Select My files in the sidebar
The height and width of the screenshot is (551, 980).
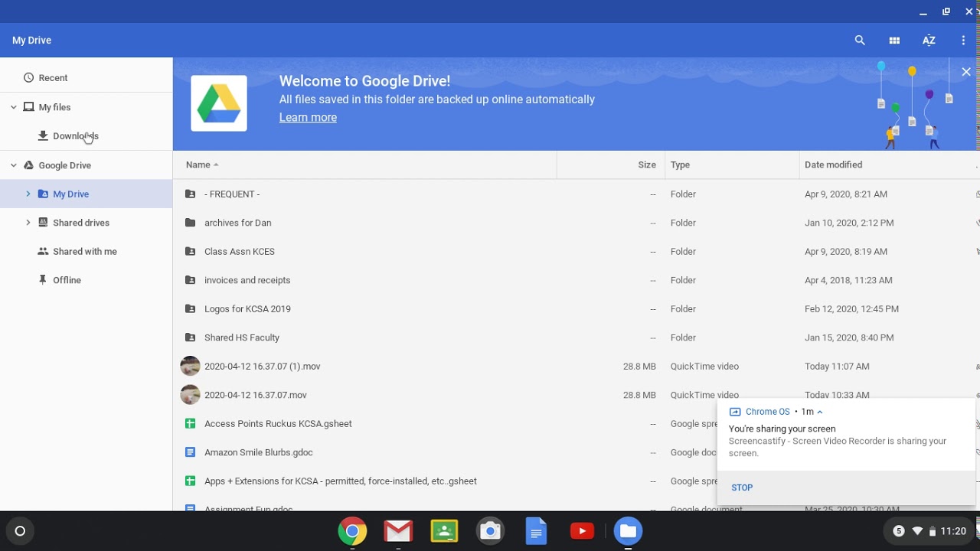coord(54,107)
